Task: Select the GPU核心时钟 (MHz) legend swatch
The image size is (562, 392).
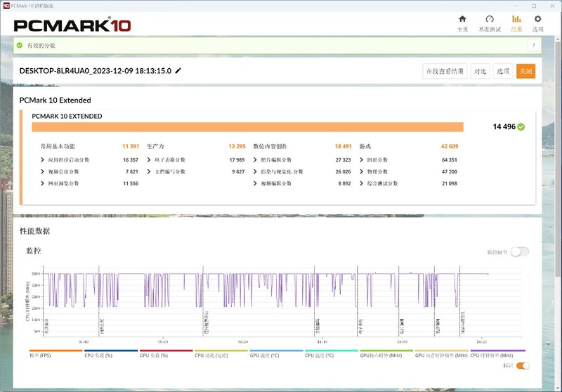Action: [x=387, y=351]
